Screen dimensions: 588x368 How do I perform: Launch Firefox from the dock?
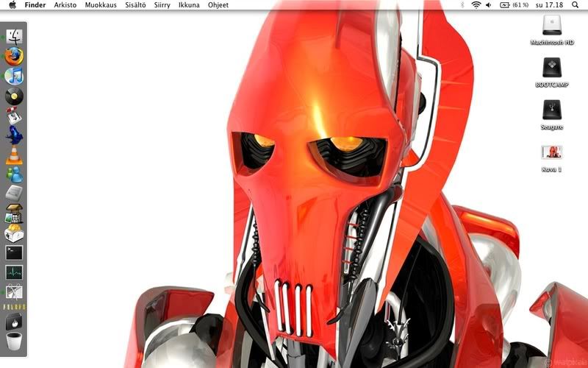[14, 57]
